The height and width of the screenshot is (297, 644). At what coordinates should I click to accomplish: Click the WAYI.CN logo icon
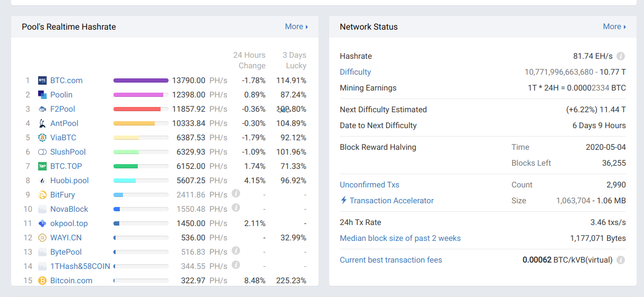point(42,238)
